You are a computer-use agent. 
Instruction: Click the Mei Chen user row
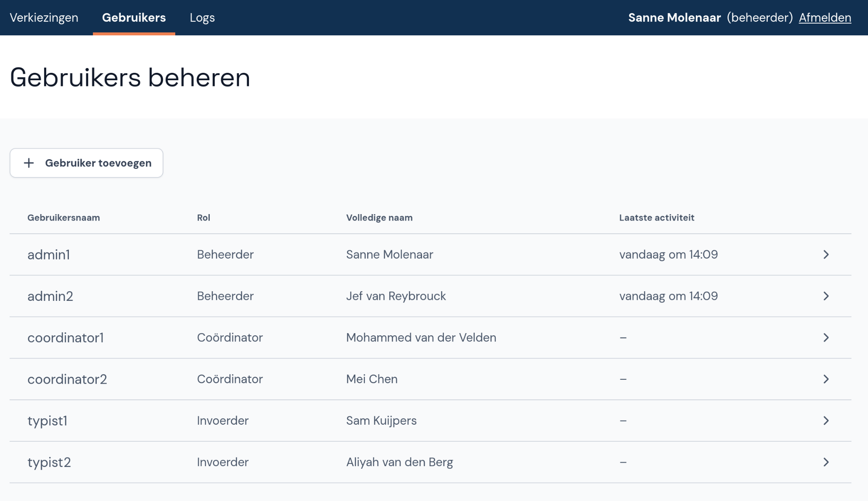point(372,379)
